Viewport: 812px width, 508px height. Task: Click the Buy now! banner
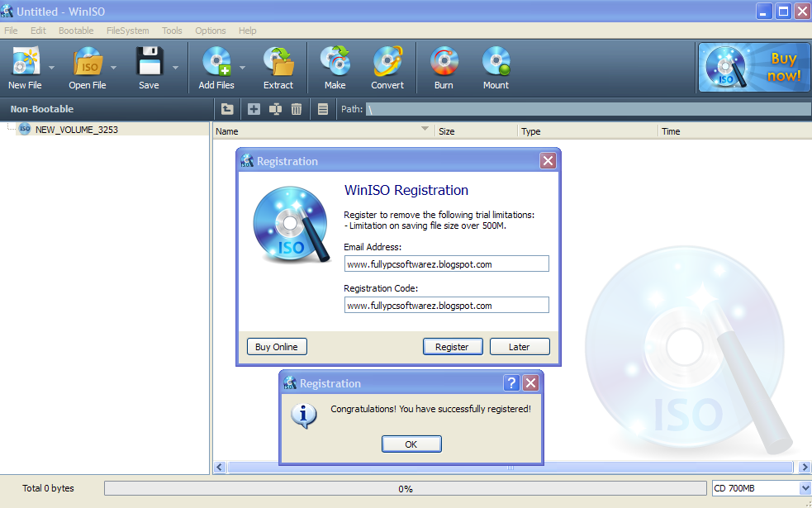point(754,68)
